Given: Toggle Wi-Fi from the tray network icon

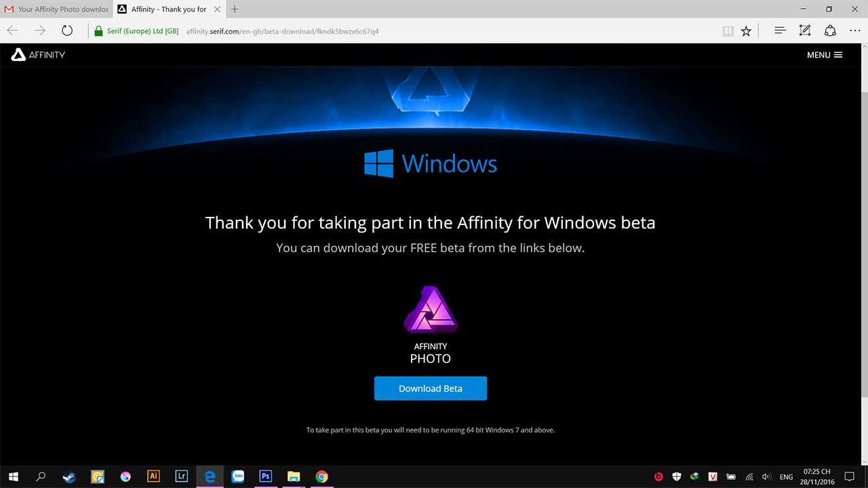Looking at the screenshot, I should 749,476.
